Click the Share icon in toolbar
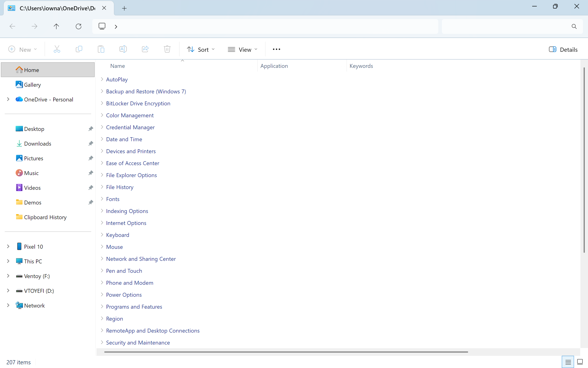Viewport: 588px width, 368px height. tap(145, 49)
